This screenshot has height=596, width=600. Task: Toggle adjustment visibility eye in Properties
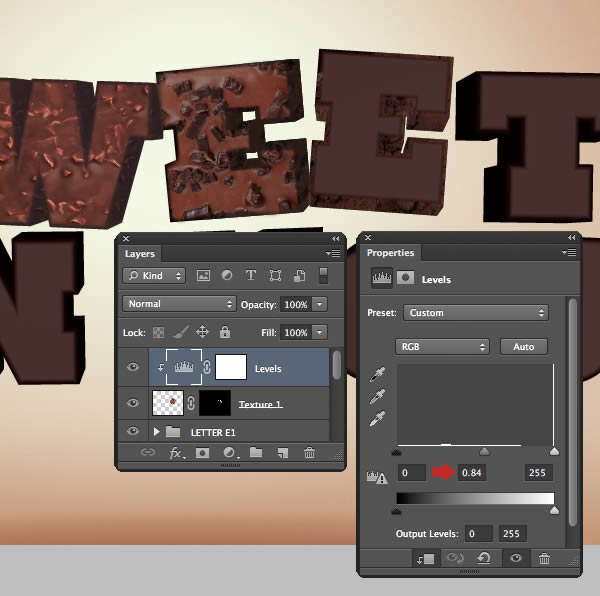516,558
